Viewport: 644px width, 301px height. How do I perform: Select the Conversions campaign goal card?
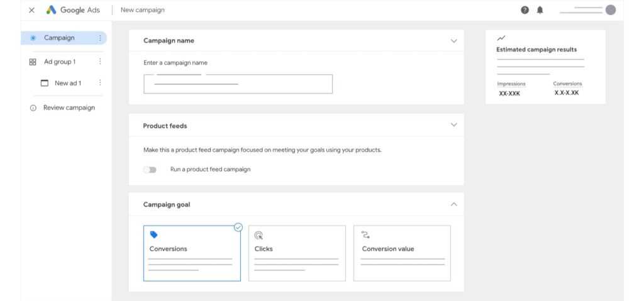[x=192, y=253]
